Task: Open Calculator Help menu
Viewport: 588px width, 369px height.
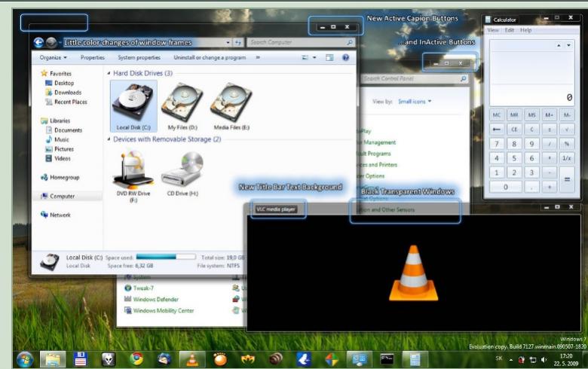Action: 525,30
